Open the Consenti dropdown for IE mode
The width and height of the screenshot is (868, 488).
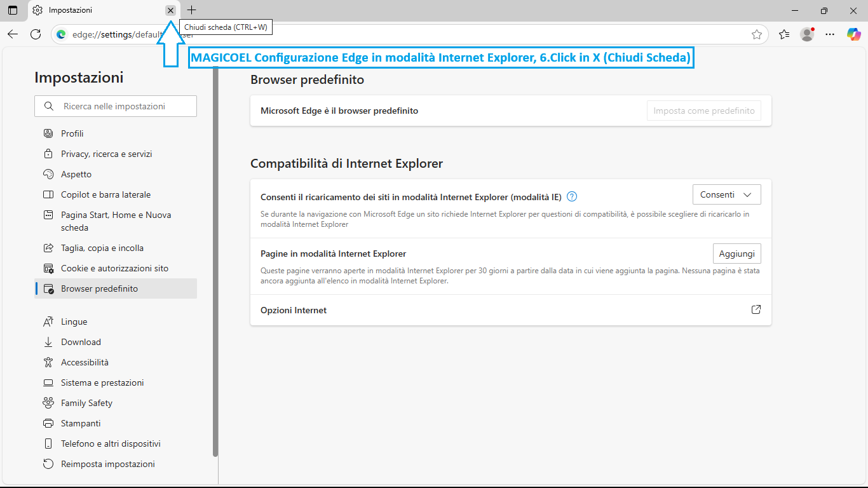point(726,195)
